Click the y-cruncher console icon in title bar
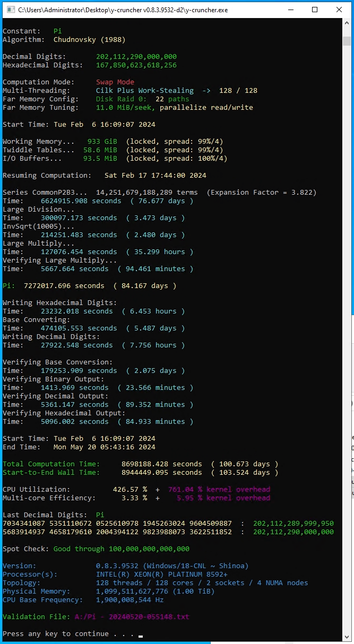 click(x=10, y=10)
